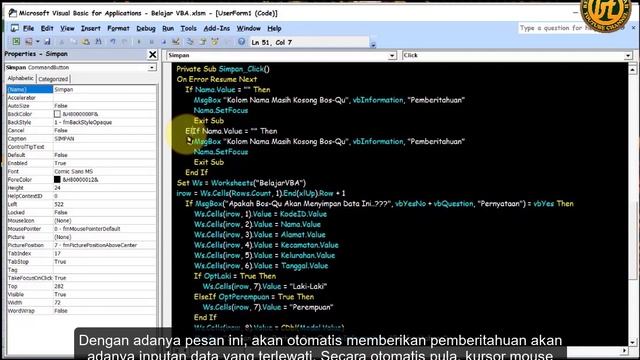Click the Cut toolbar icon

point(62,42)
